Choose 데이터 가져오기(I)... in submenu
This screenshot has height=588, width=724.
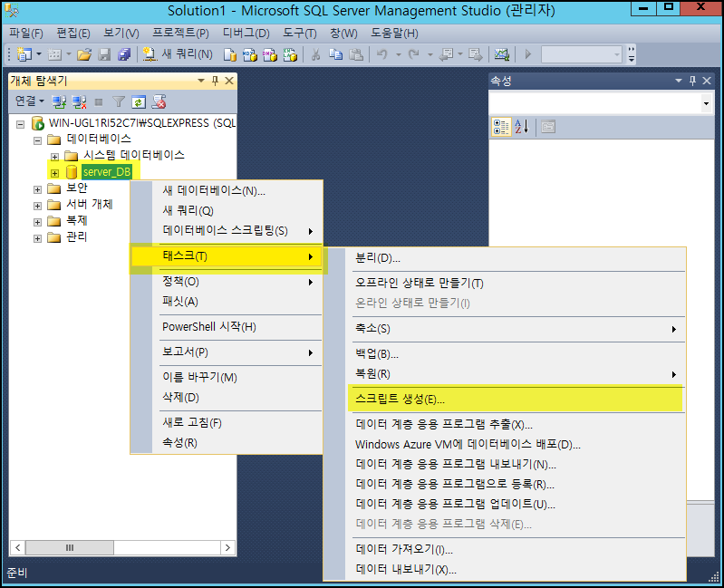(516, 549)
